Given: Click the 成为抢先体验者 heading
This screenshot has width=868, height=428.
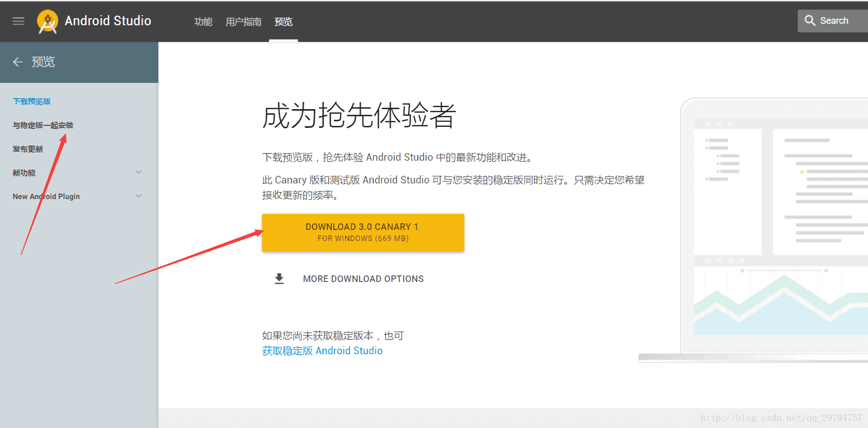Looking at the screenshot, I should tap(359, 116).
